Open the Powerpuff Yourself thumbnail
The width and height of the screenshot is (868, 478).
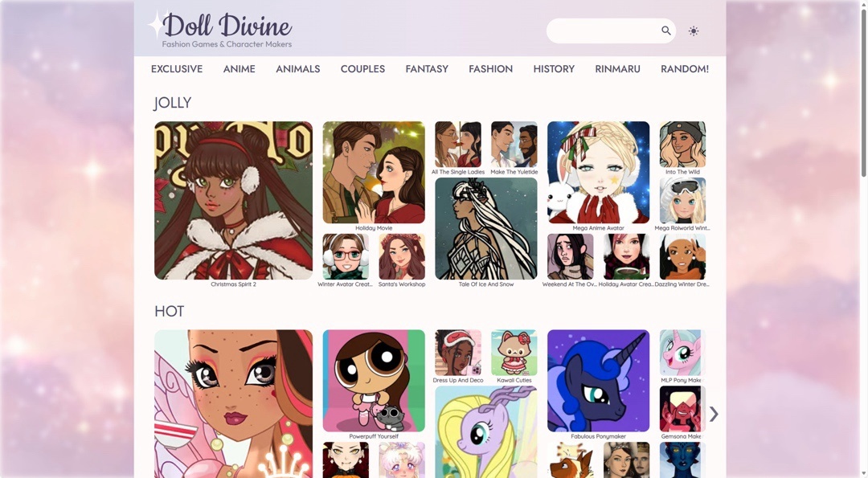click(x=374, y=381)
